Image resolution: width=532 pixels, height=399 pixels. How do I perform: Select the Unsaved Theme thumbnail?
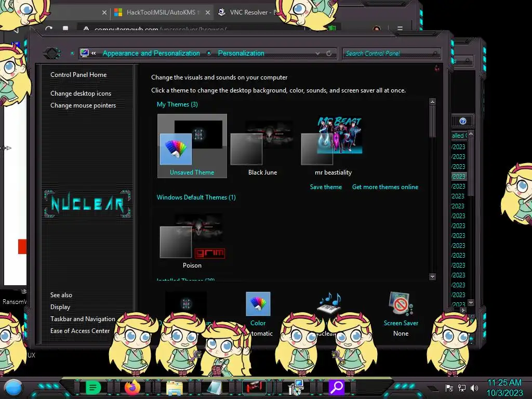click(x=192, y=146)
